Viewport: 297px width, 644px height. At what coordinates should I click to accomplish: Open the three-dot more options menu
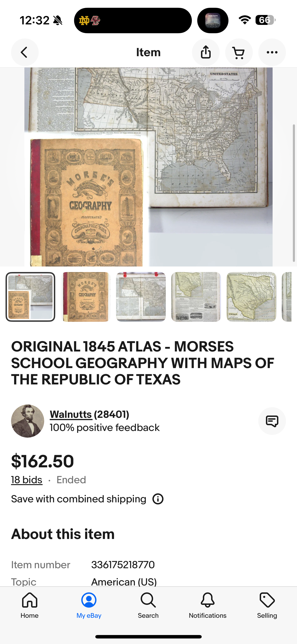pos(272,52)
